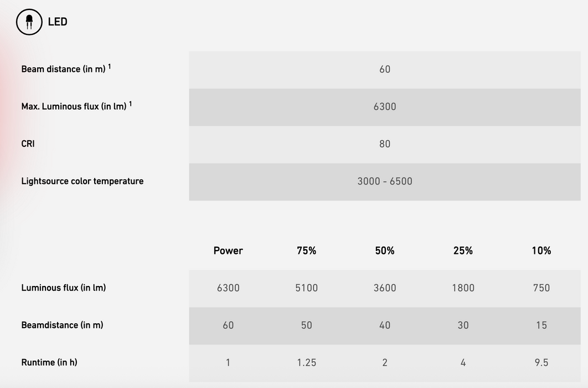Click the 5100 luminous flux cell

[x=306, y=288]
